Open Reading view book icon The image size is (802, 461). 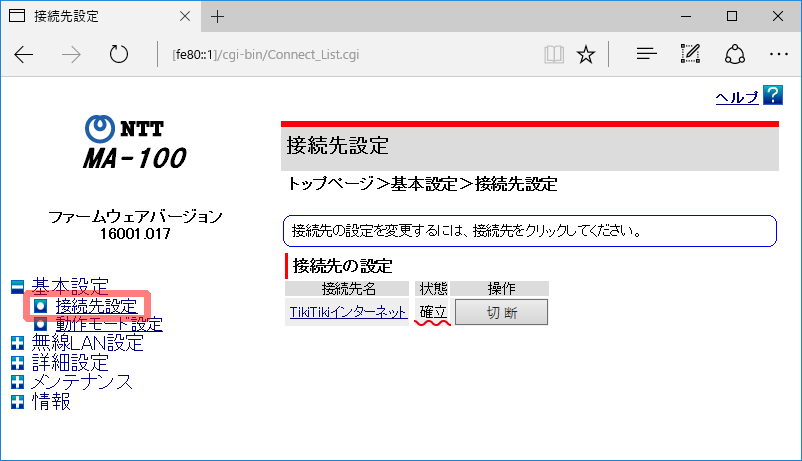[553, 54]
